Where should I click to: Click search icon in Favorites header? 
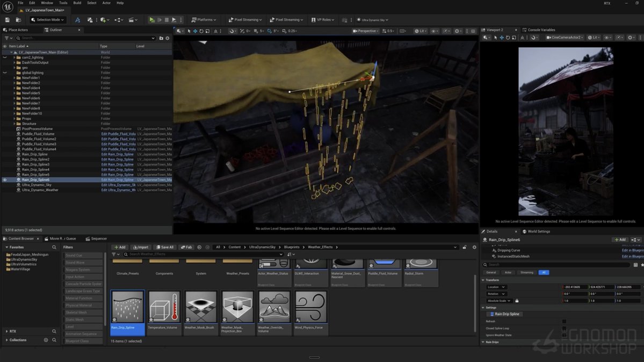[x=54, y=248]
